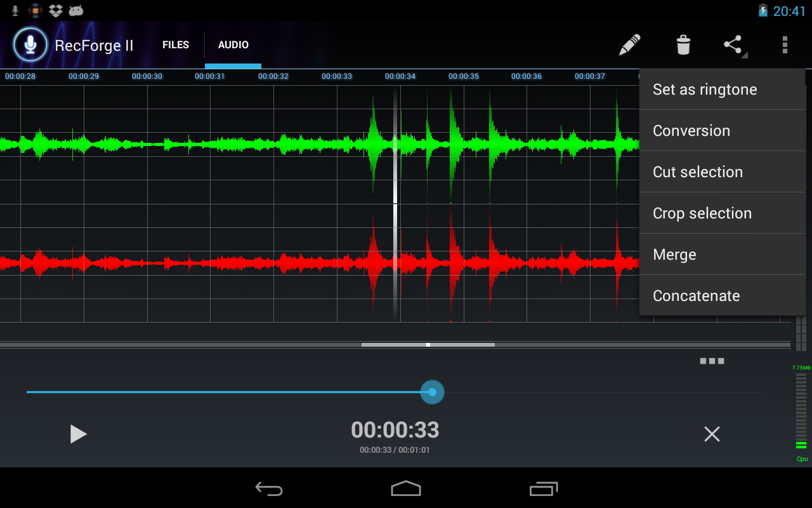
Task: Open Dropbox from the status bar
Action: [x=55, y=10]
